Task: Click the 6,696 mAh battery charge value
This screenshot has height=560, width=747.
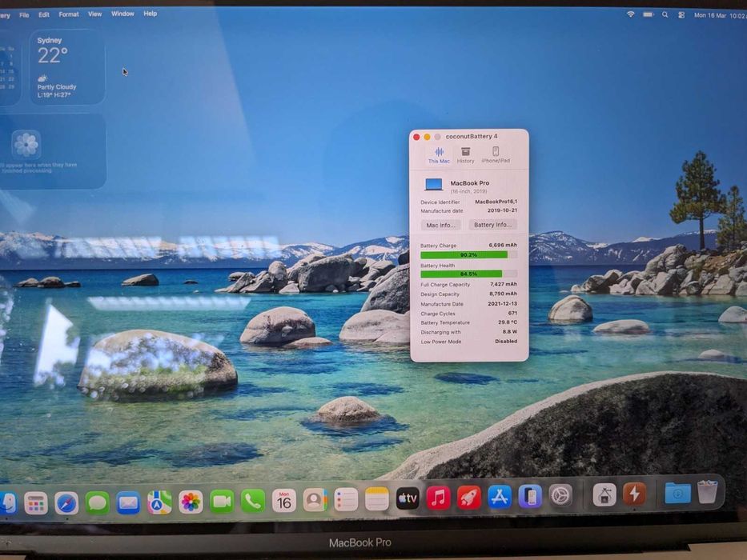Action: pyautogui.click(x=503, y=245)
